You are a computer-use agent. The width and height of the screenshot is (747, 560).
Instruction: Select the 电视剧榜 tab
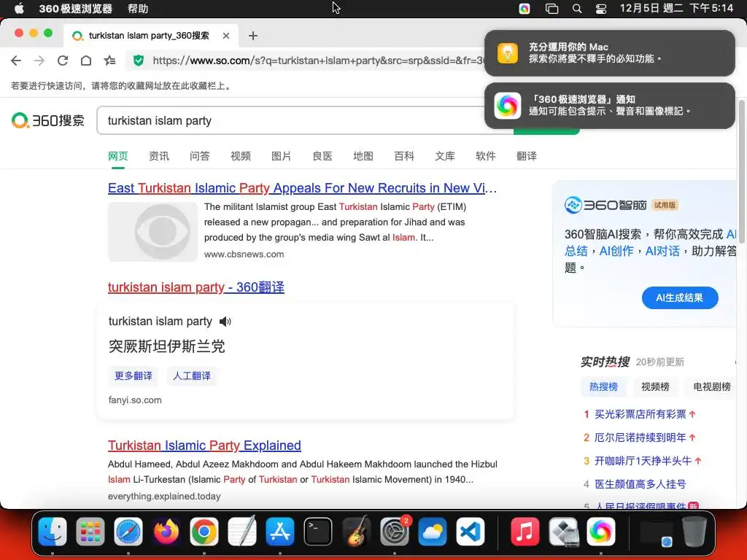712,386
